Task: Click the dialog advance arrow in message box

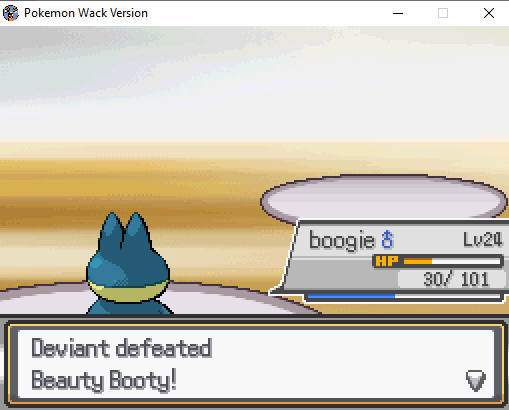Action: tap(476, 380)
